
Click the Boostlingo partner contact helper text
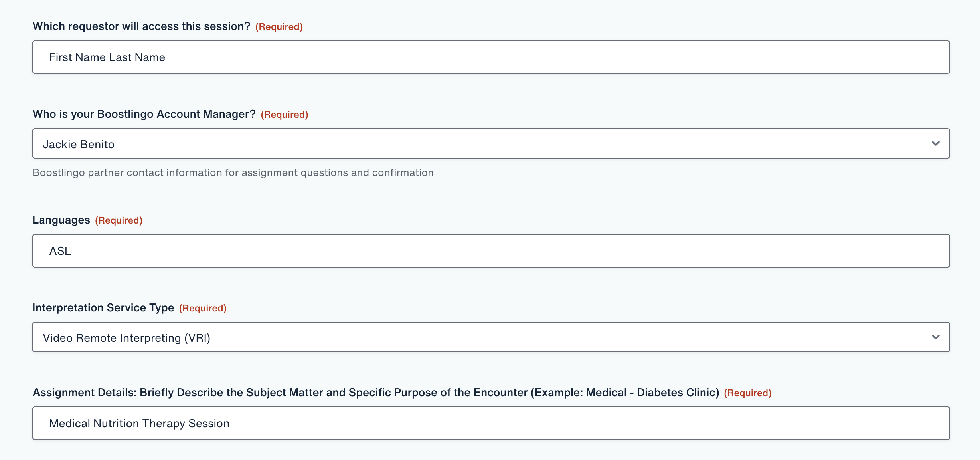point(233,172)
